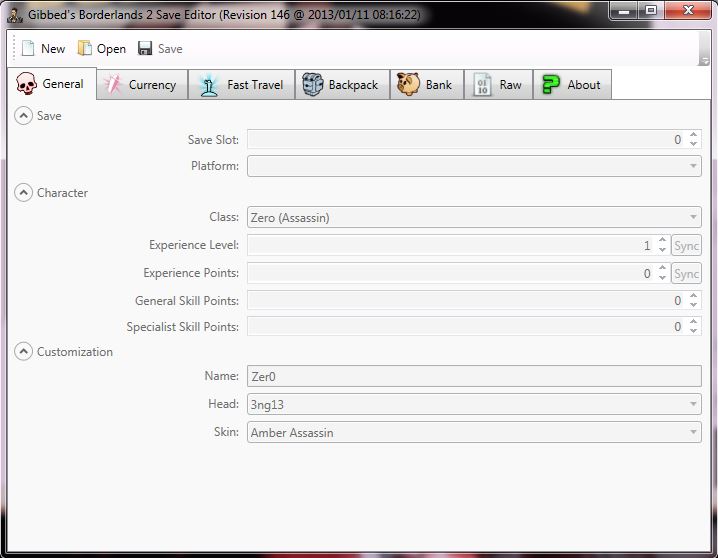Decrease the Experience Points value
This screenshot has height=558, width=718.
[662, 277]
